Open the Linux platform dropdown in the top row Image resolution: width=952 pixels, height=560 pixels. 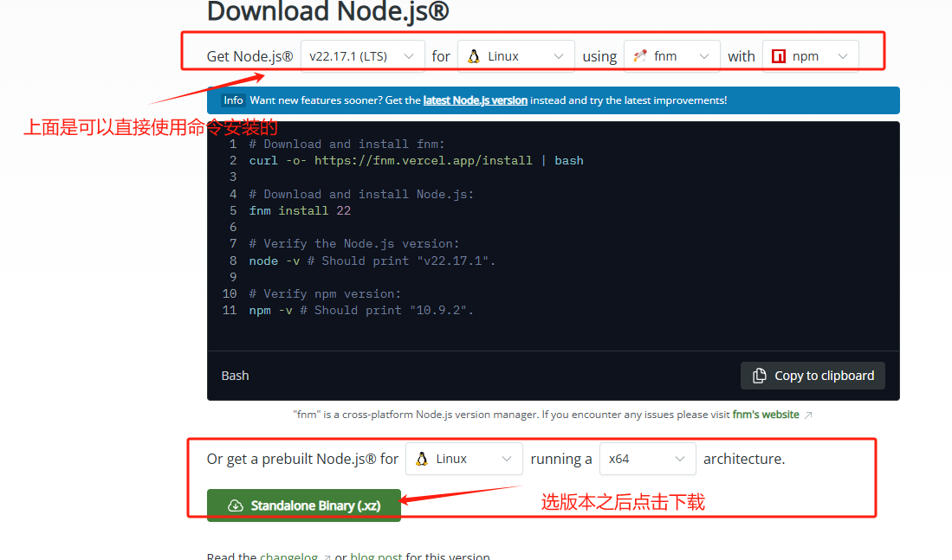point(516,56)
